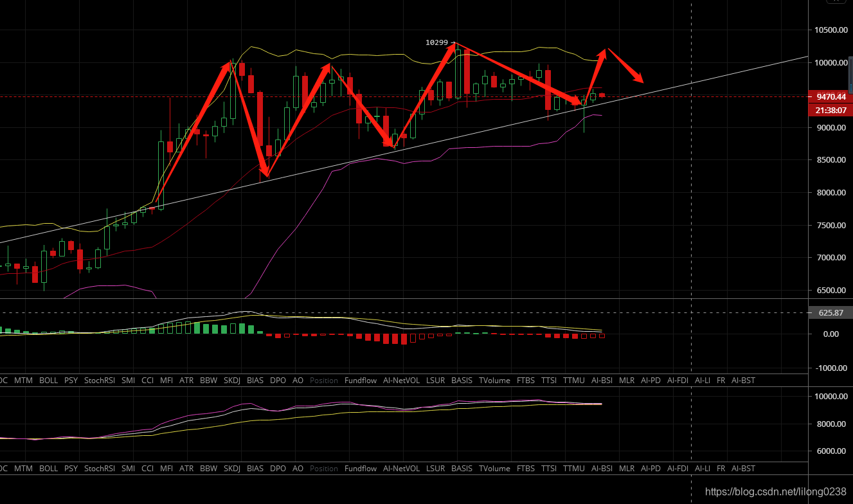Select LSUR tab in middle indicator row
The width and height of the screenshot is (853, 504).
435,381
